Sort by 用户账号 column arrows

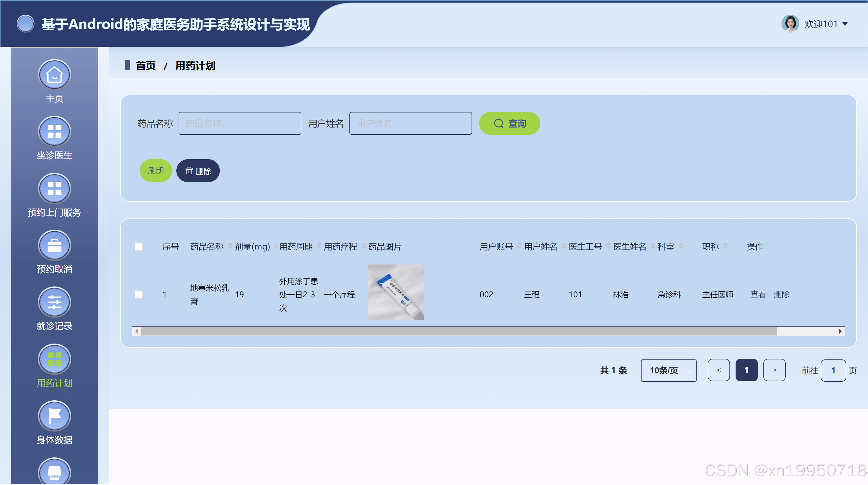[x=519, y=246]
